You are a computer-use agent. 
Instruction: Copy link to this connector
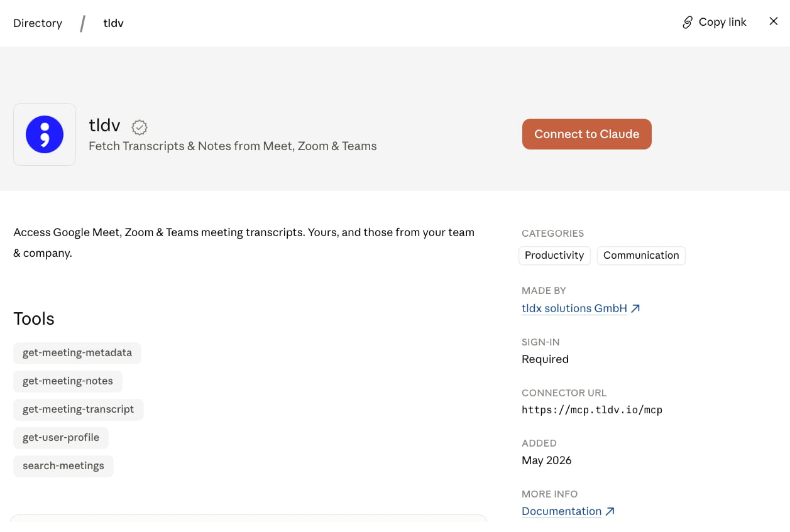tap(715, 23)
